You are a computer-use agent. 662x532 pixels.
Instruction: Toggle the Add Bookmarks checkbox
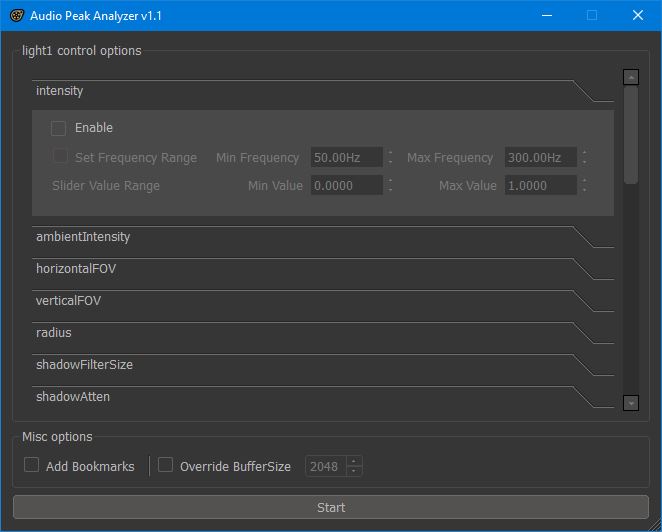[32, 465]
